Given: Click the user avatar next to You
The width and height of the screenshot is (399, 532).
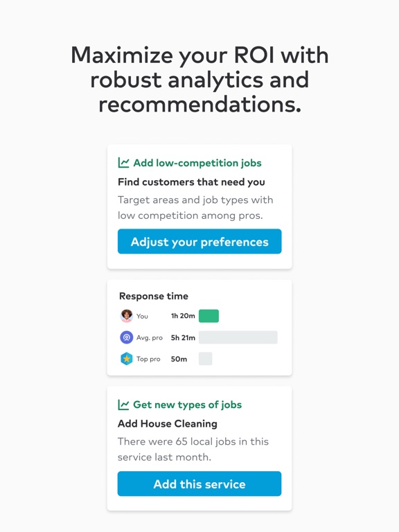Looking at the screenshot, I should (x=127, y=316).
